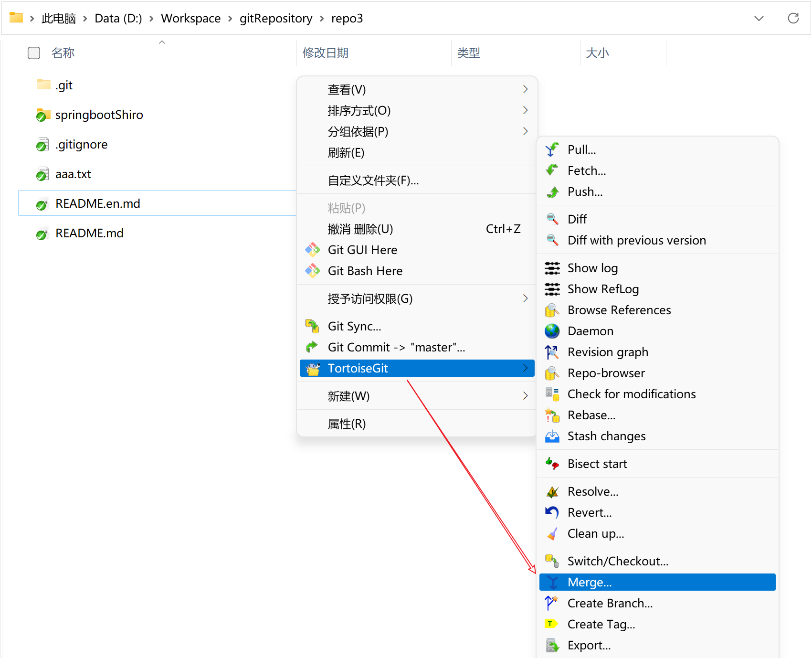Viewport: 812px width, 658px height.
Task: Click the Bisect start icon
Action: [552, 464]
